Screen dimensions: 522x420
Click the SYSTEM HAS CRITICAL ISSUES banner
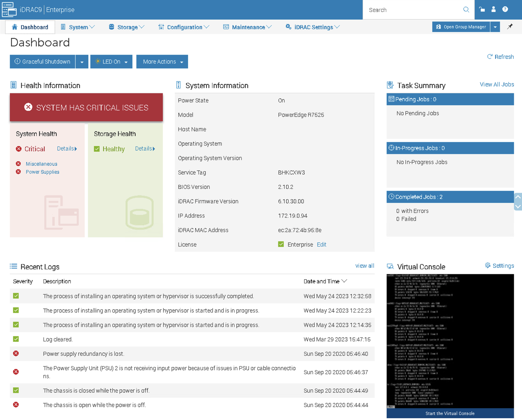click(86, 107)
